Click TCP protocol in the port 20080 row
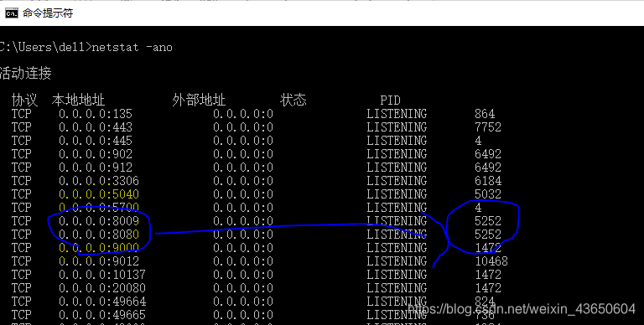The image size is (644, 325). tap(21, 288)
